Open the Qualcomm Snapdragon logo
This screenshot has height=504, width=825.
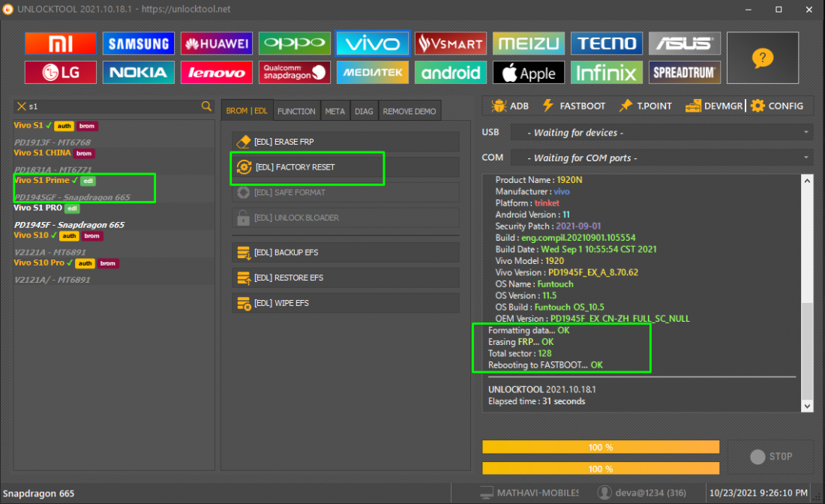click(294, 73)
